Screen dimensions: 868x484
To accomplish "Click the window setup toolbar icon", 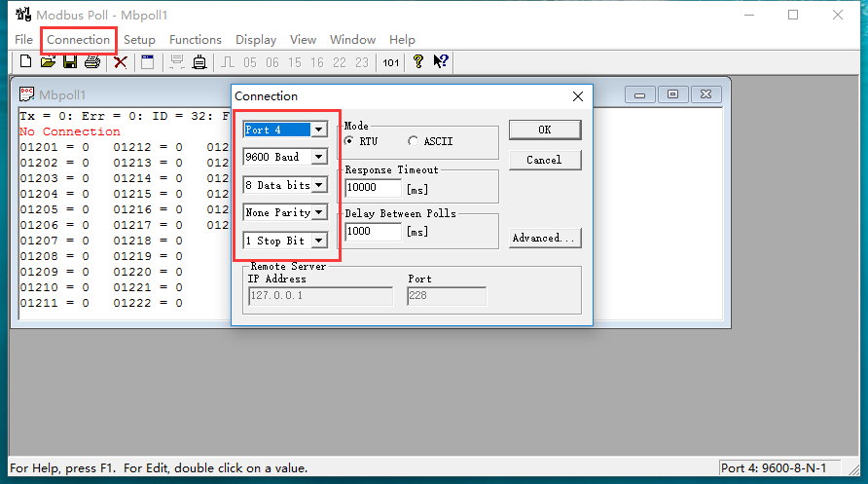I will point(147,62).
